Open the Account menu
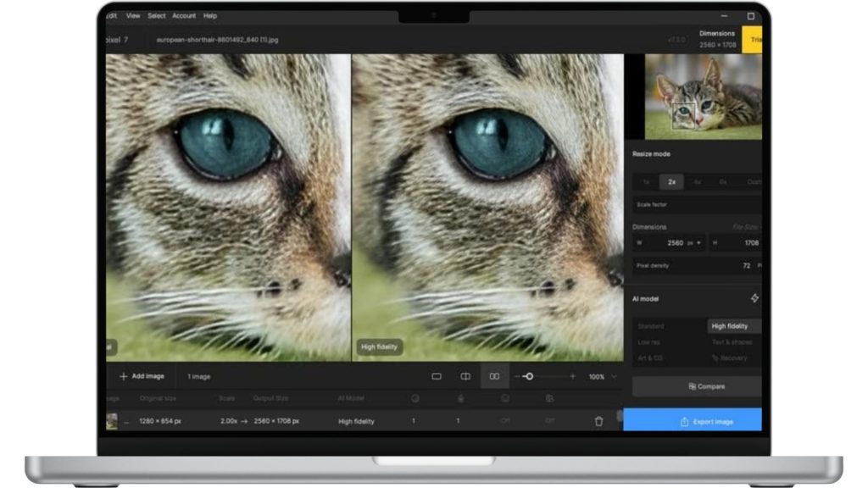This screenshot has width=868, height=488. coord(183,15)
